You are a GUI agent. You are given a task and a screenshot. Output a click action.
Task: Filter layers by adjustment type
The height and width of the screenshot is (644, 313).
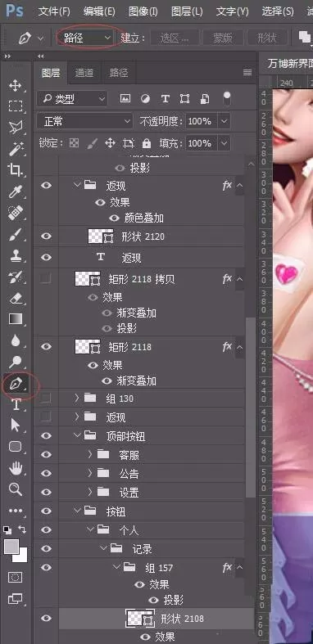[145, 98]
